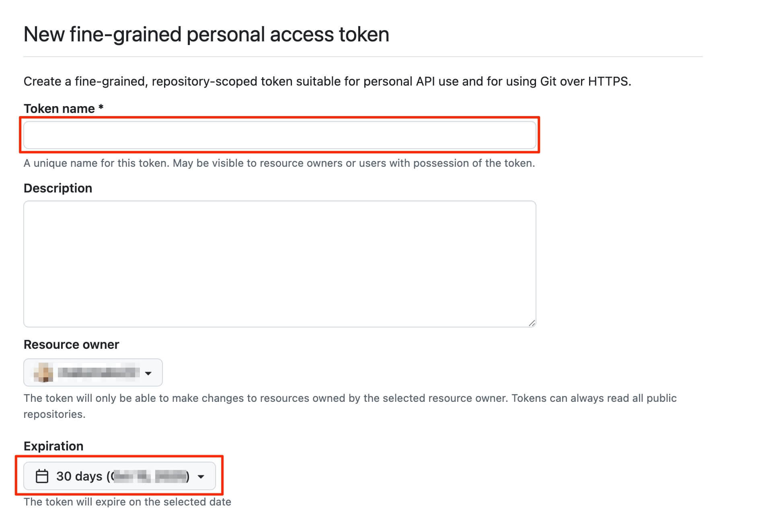The image size is (772, 532).
Task: Expand the caret arrow next to 30 days
Action: click(201, 477)
